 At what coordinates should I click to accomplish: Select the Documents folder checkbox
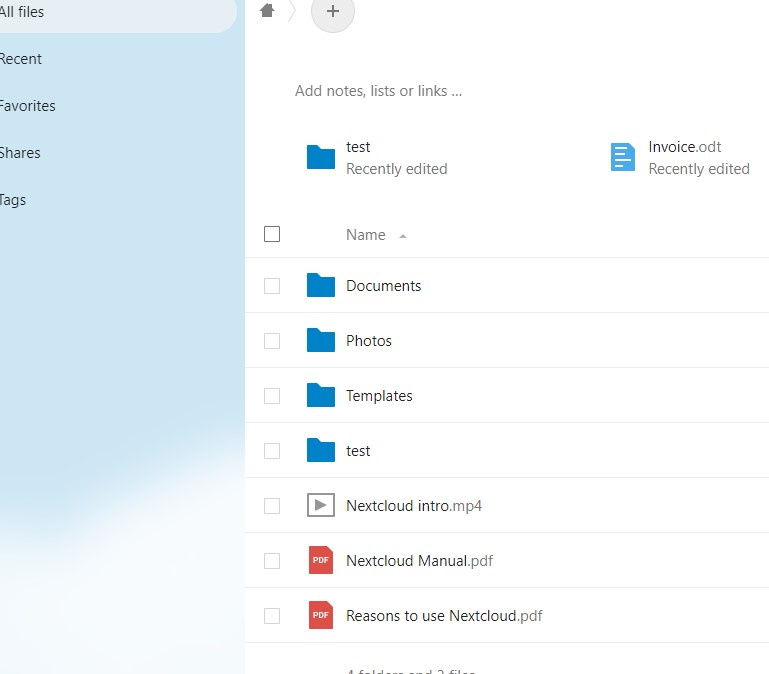[272, 285]
